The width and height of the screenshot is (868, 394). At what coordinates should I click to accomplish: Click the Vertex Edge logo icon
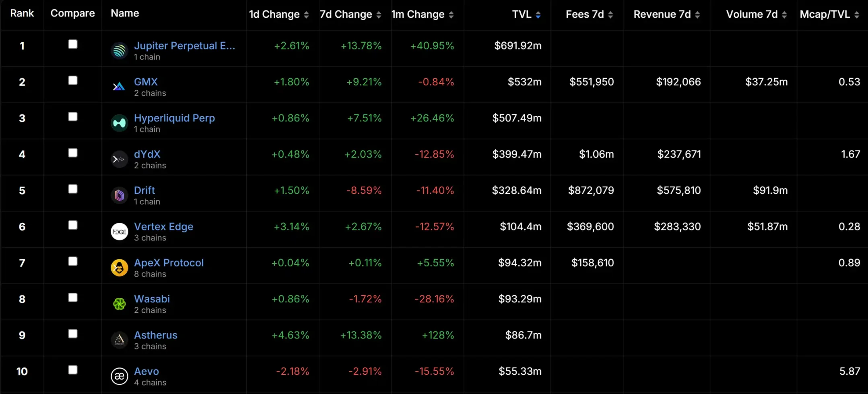click(119, 232)
